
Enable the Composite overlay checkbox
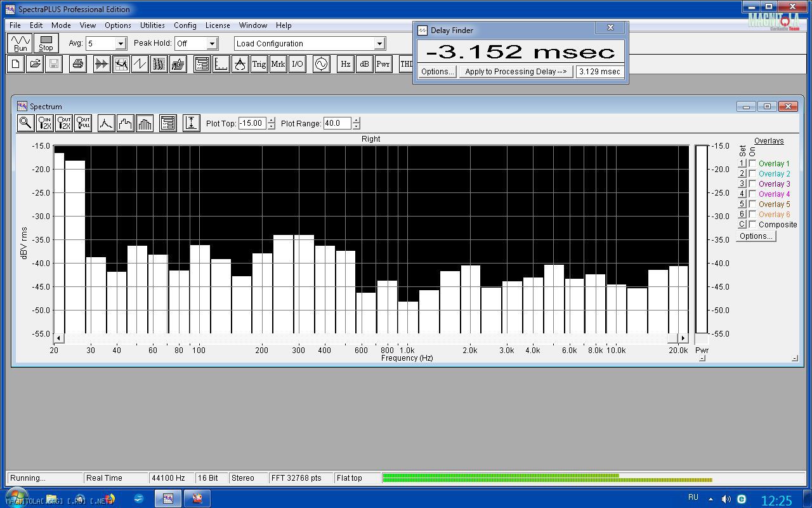pos(752,225)
